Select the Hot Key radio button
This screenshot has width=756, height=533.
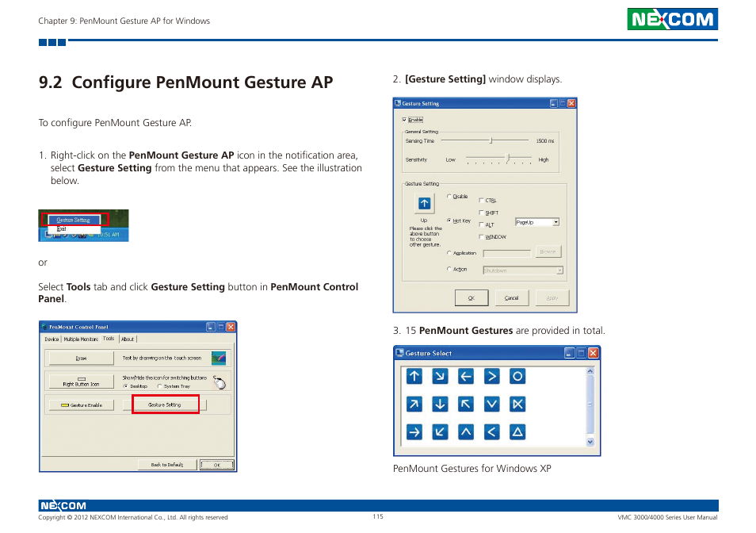449,220
